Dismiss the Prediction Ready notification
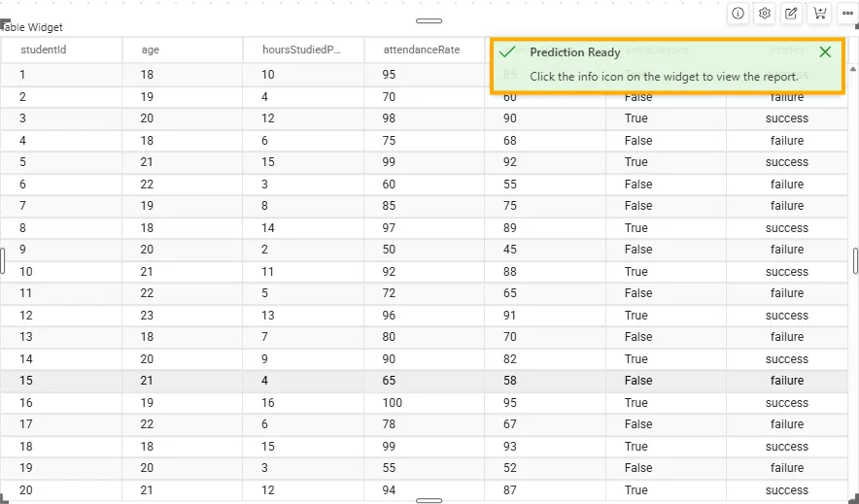Viewport: 859px width, 504px height. coord(825,52)
